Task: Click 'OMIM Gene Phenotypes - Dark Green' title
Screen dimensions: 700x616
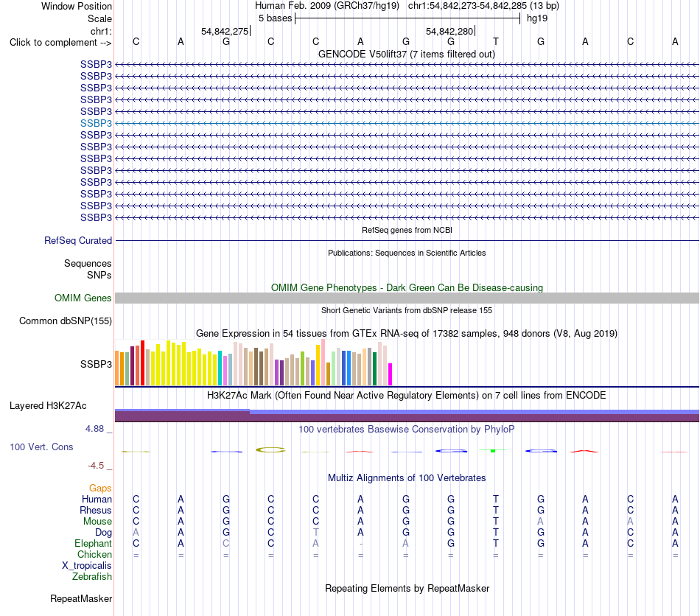Action: [407, 287]
